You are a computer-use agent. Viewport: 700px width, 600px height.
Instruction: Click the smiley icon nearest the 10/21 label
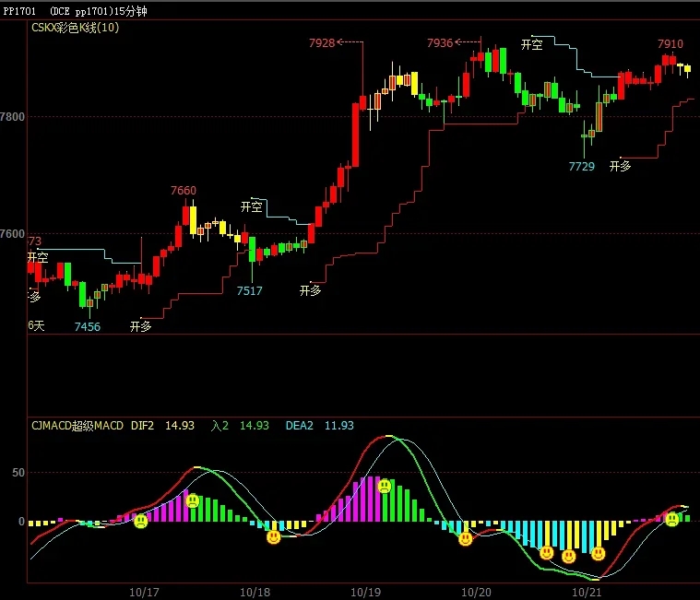(598, 554)
